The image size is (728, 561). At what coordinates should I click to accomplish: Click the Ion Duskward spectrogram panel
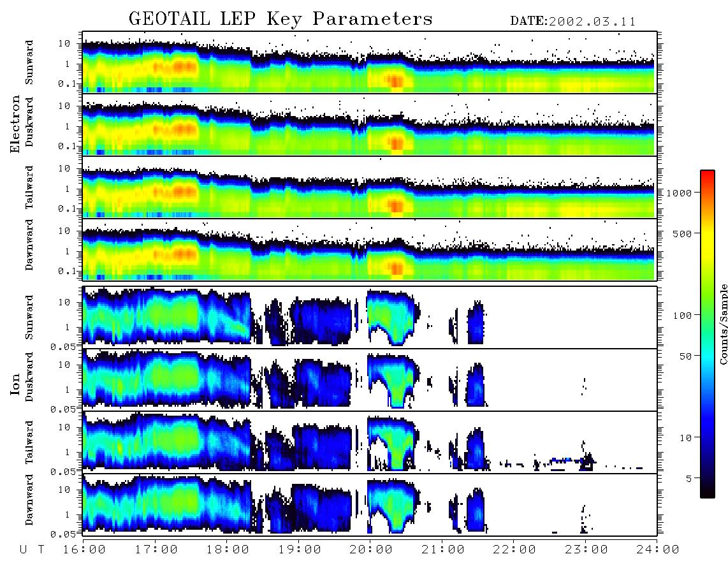370,379
